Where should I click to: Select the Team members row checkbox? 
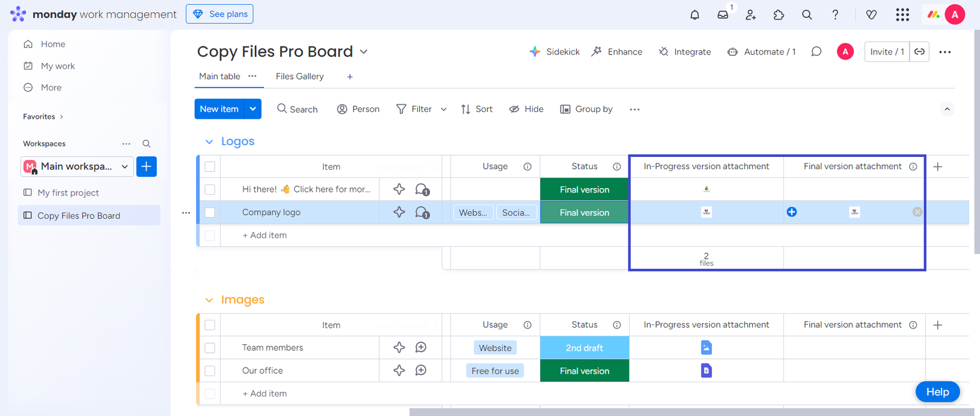[x=210, y=348]
